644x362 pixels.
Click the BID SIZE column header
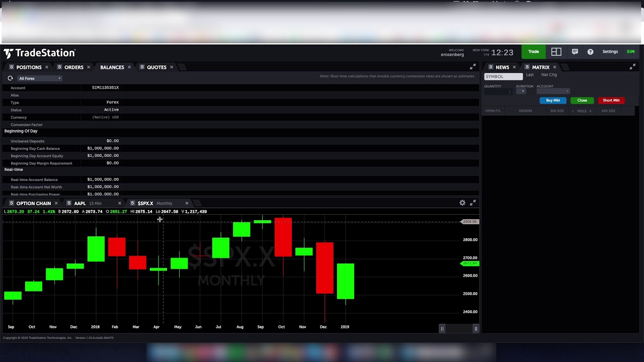(x=557, y=111)
